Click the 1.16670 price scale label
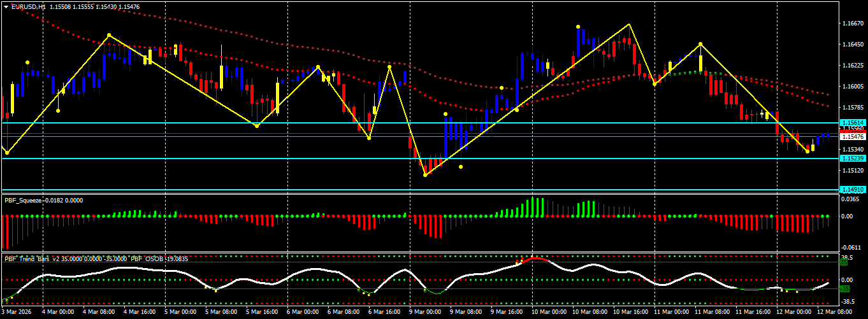The width and height of the screenshot is (868, 319). (x=853, y=24)
